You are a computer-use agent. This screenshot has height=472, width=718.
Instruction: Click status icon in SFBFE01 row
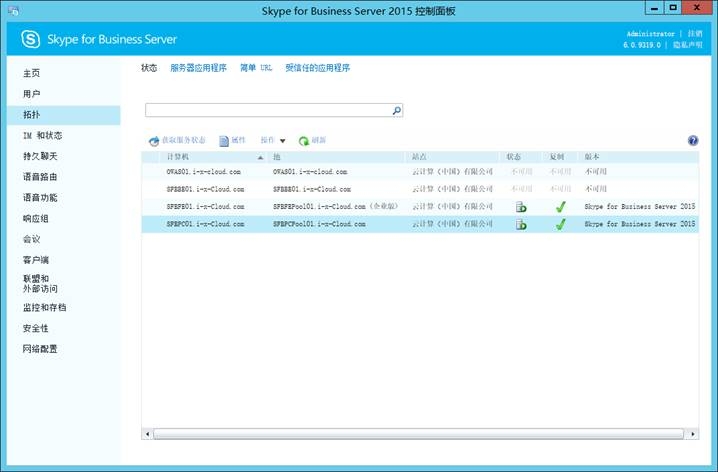tap(521, 207)
